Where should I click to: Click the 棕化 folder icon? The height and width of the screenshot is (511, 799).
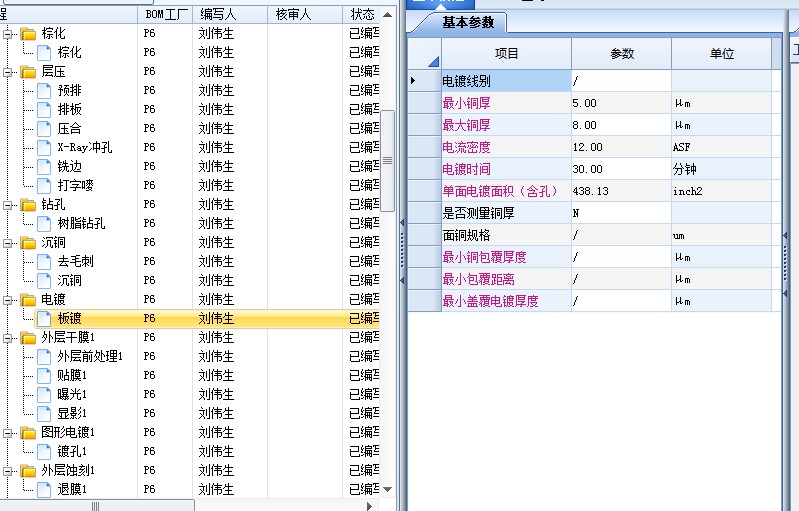coord(28,34)
